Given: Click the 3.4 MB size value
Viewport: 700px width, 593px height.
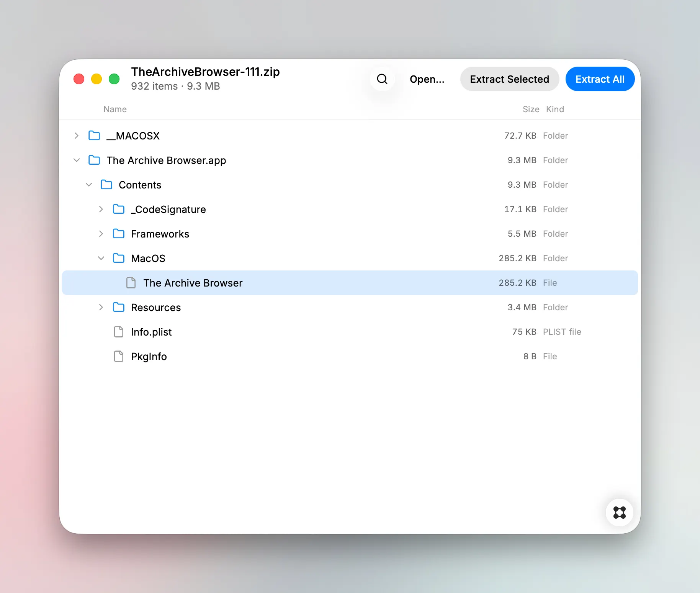Looking at the screenshot, I should (522, 307).
